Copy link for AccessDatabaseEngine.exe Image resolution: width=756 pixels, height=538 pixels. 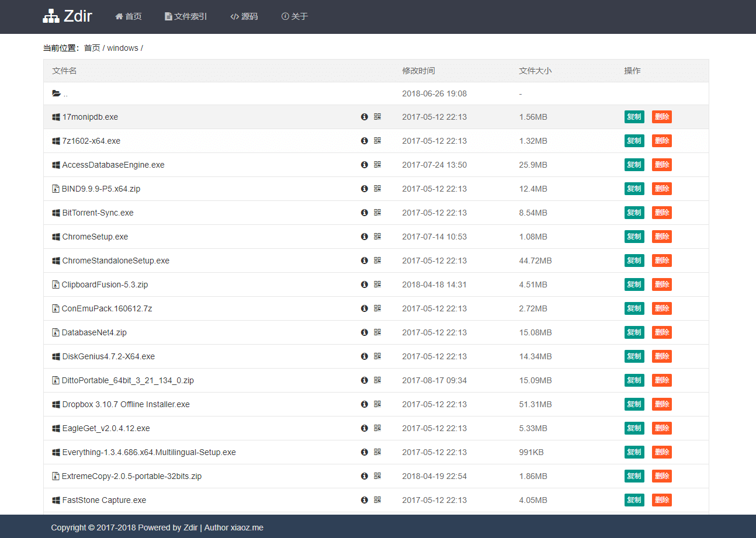click(634, 165)
